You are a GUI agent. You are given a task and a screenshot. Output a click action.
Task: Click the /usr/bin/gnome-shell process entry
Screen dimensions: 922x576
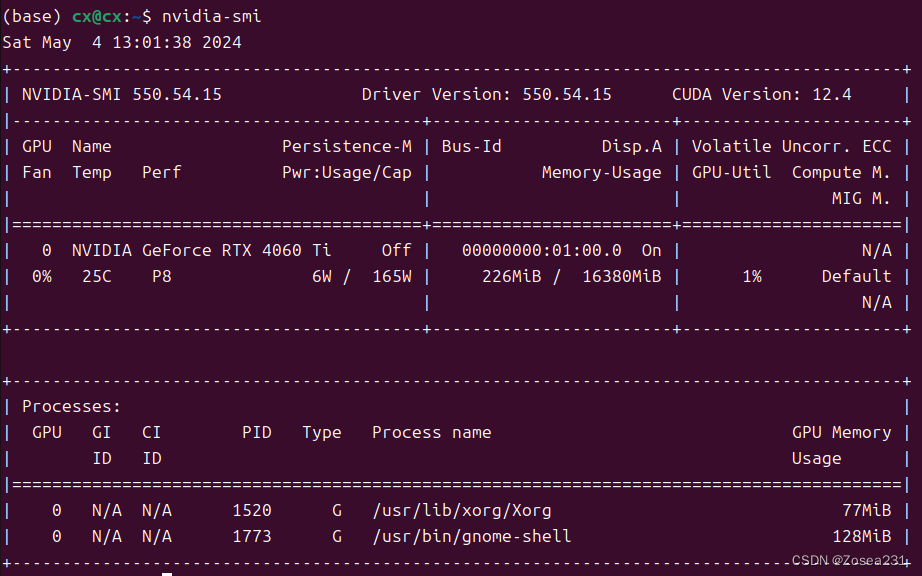(x=472, y=536)
